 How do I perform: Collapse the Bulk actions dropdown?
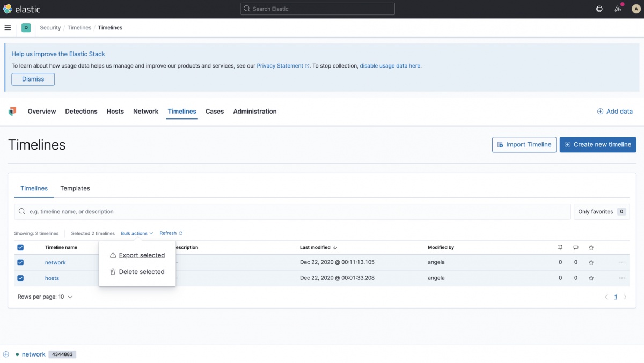pos(137,234)
